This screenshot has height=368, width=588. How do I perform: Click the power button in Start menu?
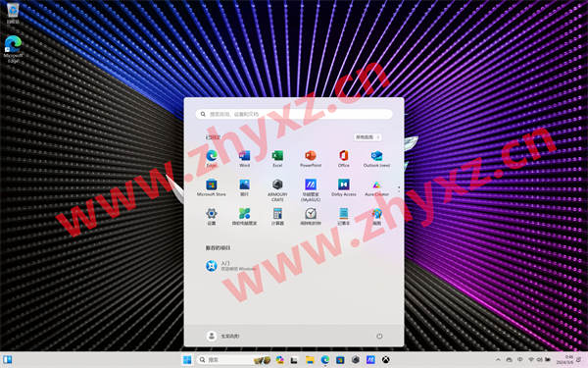click(379, 336)
